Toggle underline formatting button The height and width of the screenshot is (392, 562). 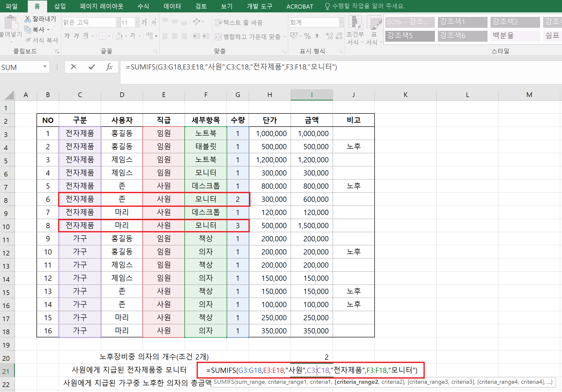(86, 36)
